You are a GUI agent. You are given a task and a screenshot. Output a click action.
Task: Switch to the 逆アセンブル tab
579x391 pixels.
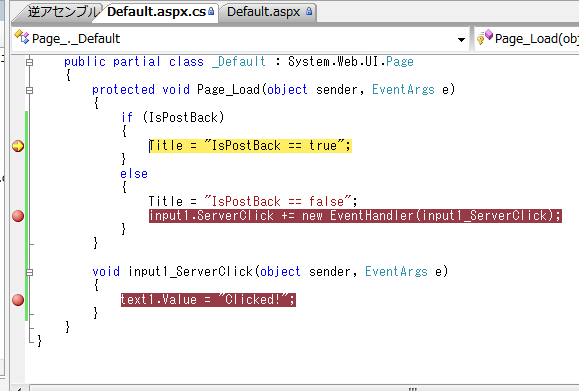pyautogui.click(x=61, y=12)
